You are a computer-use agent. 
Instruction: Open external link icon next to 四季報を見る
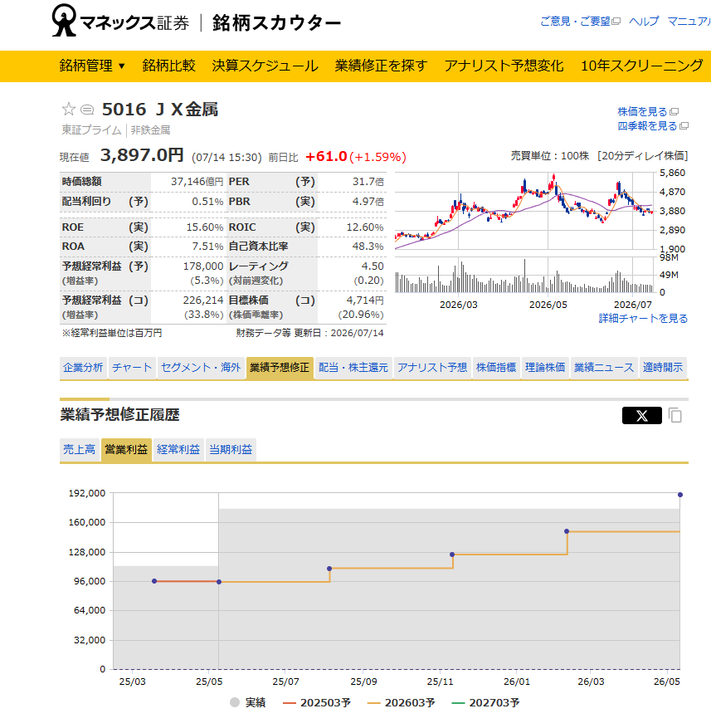[x=684, y=126]
